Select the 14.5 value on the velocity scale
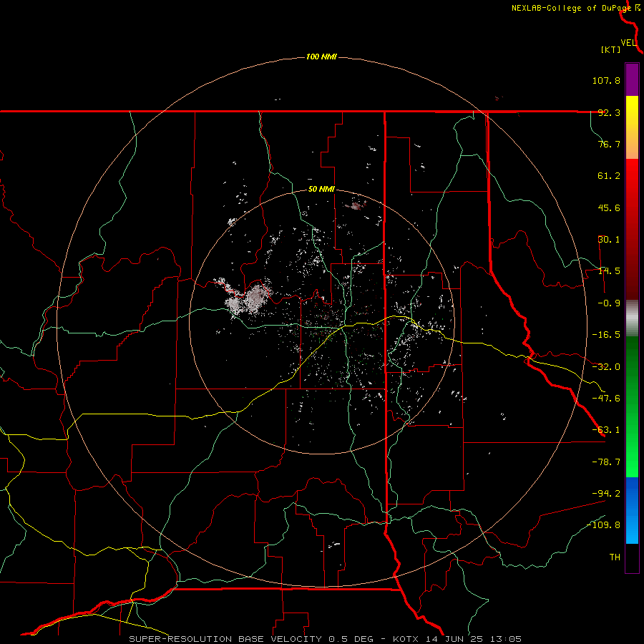The width and height of the screenshot is (644, 644). [609, 271]
